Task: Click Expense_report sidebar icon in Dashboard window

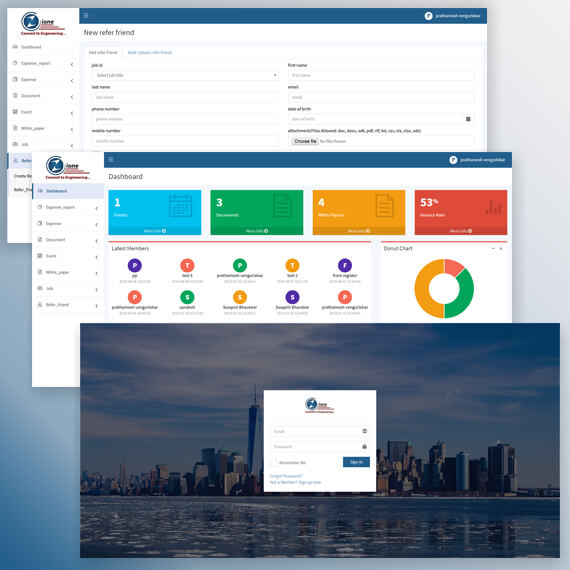Action: (40, 207)
